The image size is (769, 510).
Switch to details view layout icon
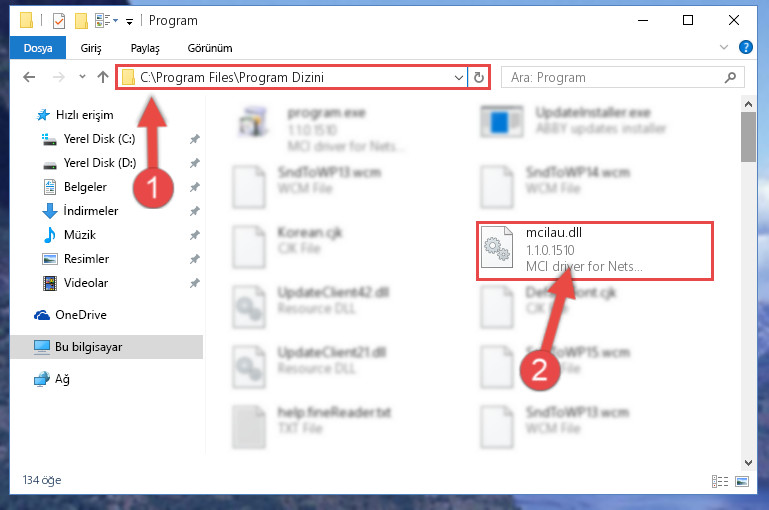click(x=719, y=481)
